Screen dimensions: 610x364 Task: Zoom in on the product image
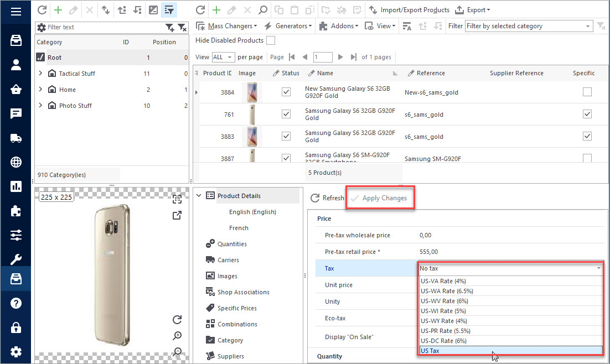click(x=177, y=336)
